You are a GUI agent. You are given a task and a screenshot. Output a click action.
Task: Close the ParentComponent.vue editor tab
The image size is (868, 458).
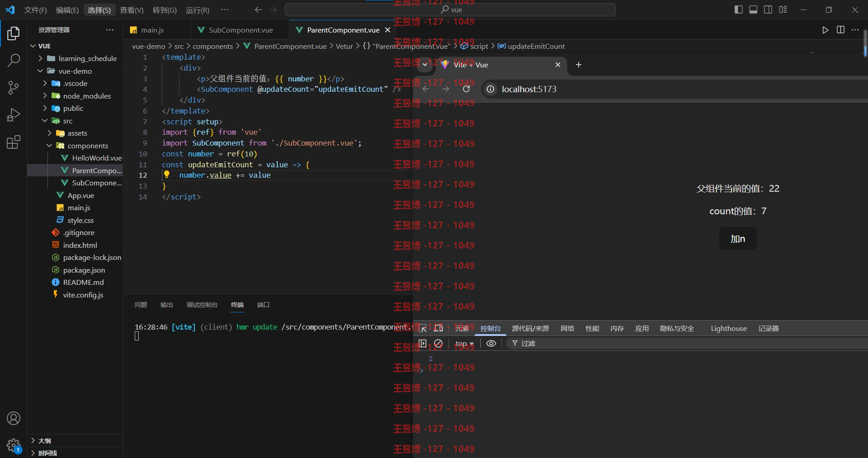click(x=387, y=30)
